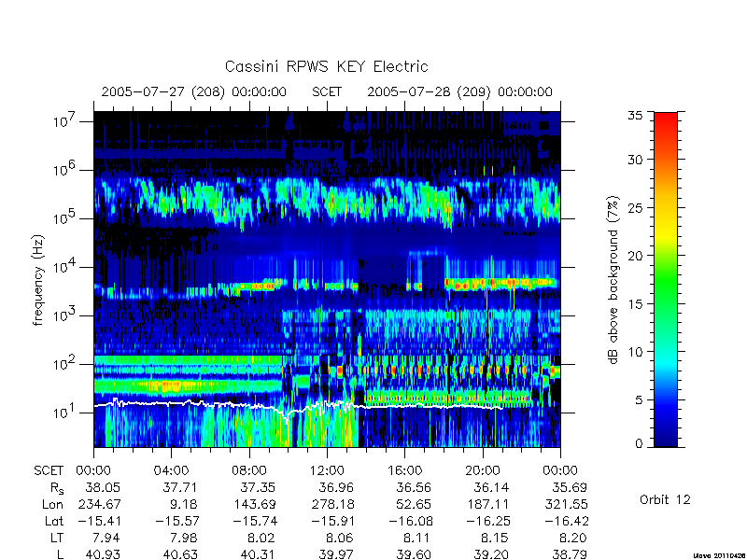Click the Rs value 37.35

click(258, 487)
